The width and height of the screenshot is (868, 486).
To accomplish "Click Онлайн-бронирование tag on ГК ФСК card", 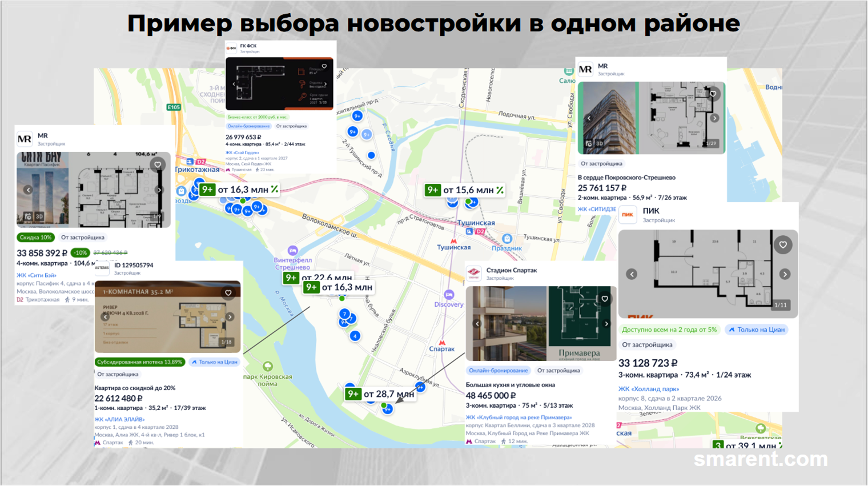I will coord(248,126).
